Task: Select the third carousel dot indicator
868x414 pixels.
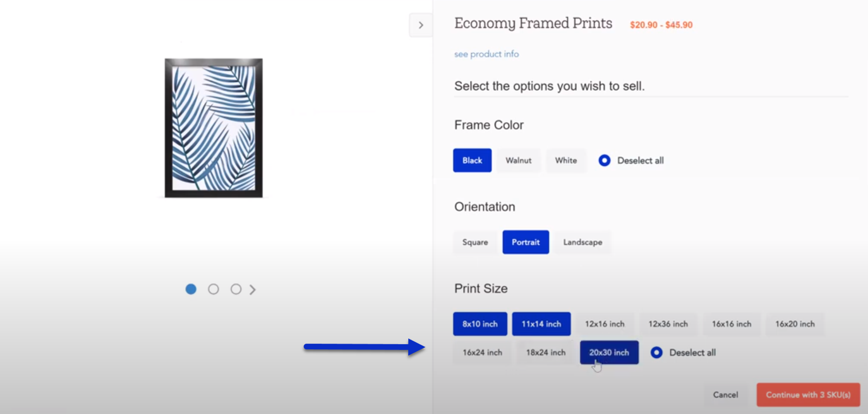Action: point(236,289)
